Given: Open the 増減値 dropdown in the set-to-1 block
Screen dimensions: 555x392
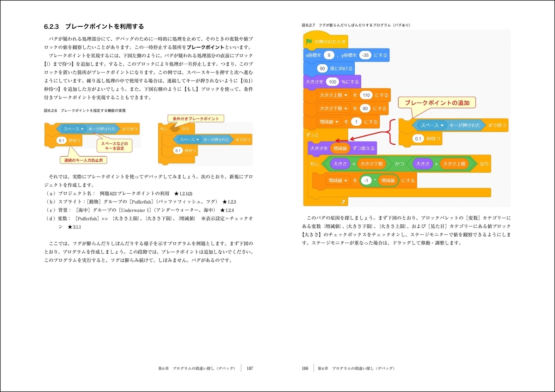Looking at the screenshot, I should click(330, 122).
